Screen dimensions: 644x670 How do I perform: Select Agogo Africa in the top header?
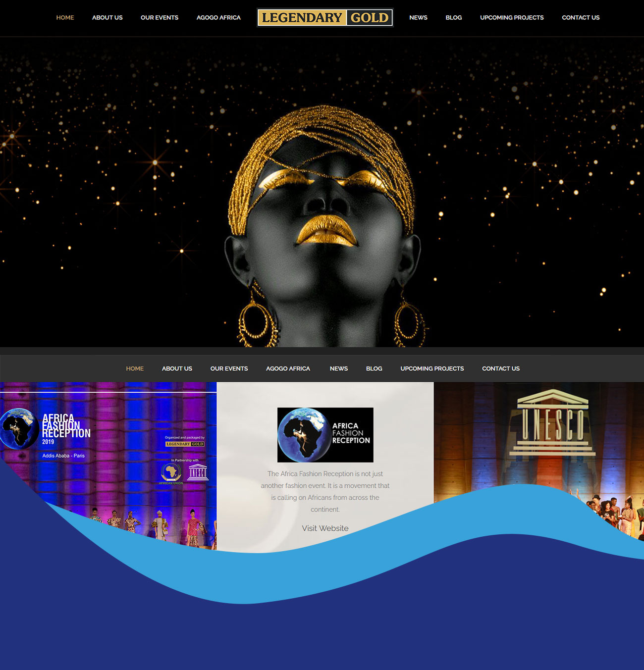[x=218, y=18]
